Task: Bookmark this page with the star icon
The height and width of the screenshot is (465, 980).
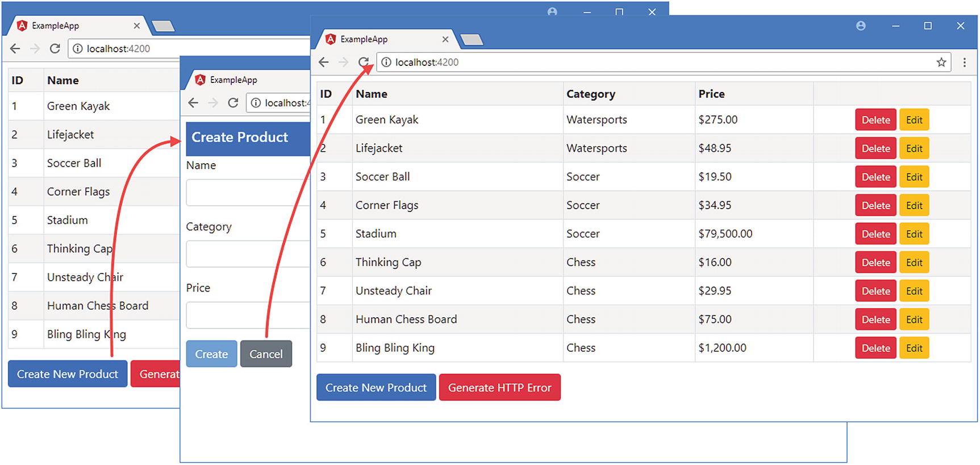Action: pyautogui.click(x=941, y=63)
